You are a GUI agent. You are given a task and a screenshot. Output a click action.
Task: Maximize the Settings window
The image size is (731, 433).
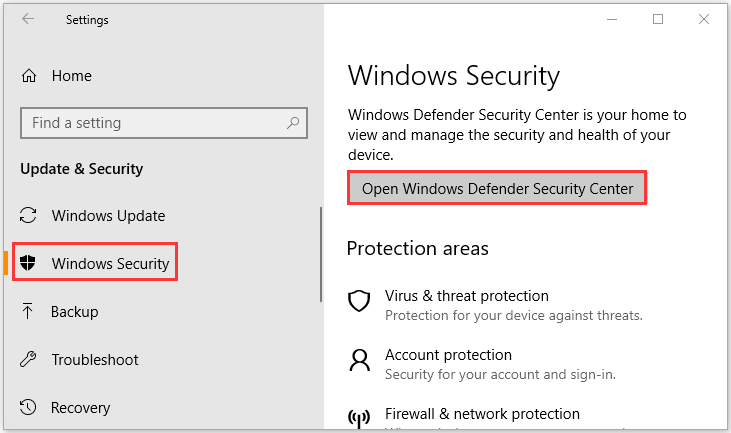point(658,19)
